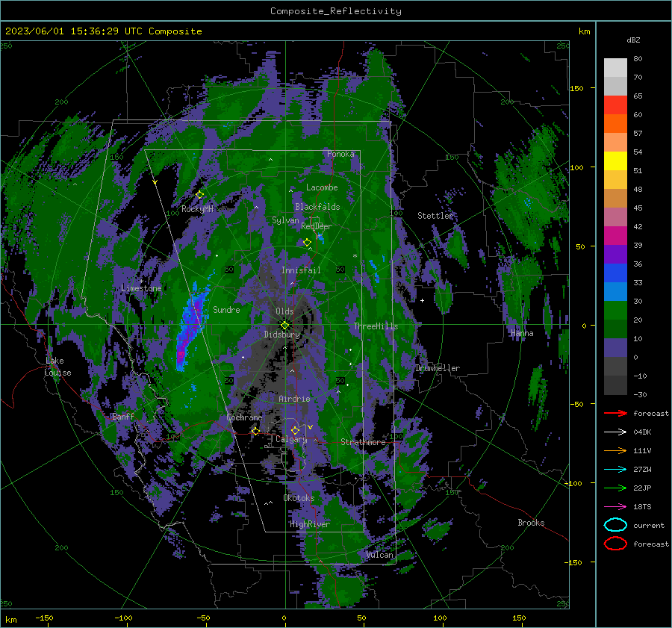Click the Olds town label
Screen dimensions: 672x628
tap(284, 311)
